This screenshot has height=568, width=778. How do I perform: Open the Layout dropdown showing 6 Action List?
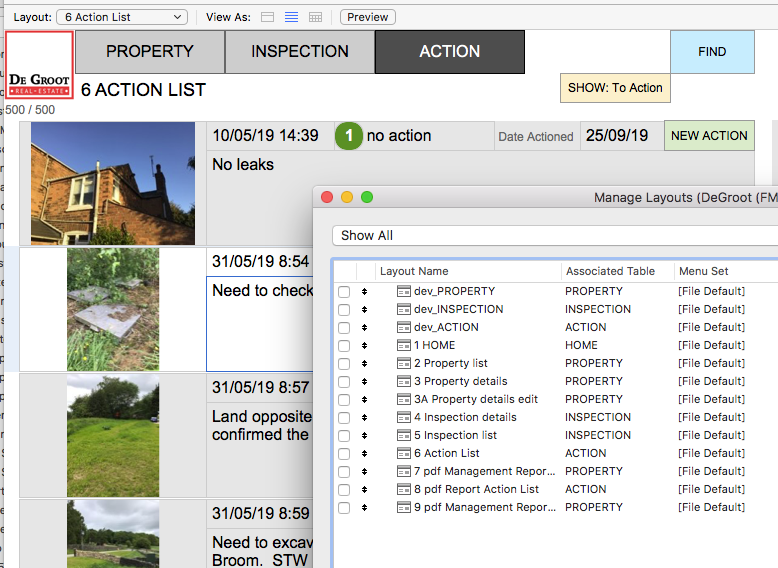coord(122,17)
